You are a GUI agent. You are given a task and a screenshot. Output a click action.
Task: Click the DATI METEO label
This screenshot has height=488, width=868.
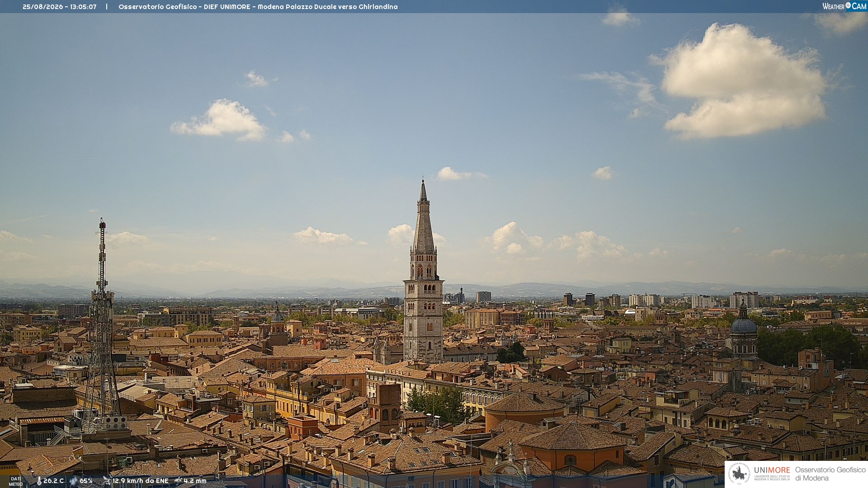coord(16,481)
